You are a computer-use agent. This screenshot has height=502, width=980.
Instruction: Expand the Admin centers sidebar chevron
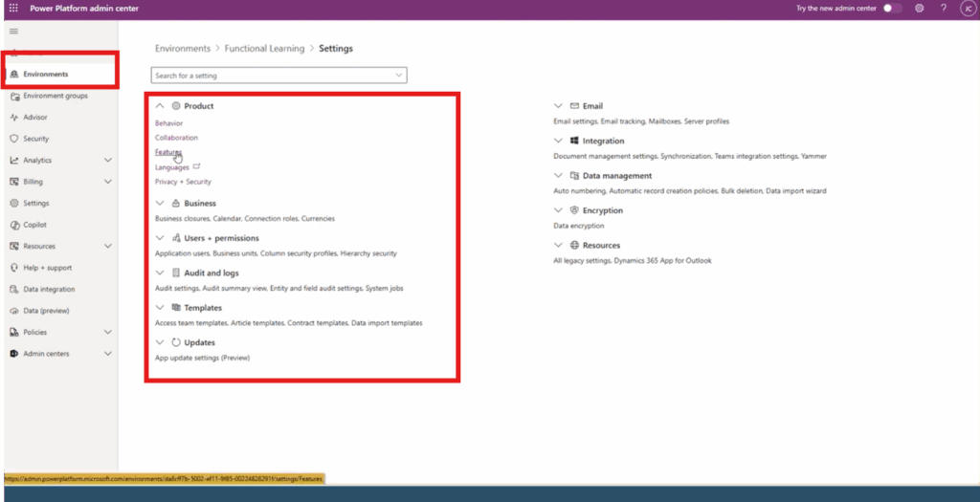[x=108, y=354]
